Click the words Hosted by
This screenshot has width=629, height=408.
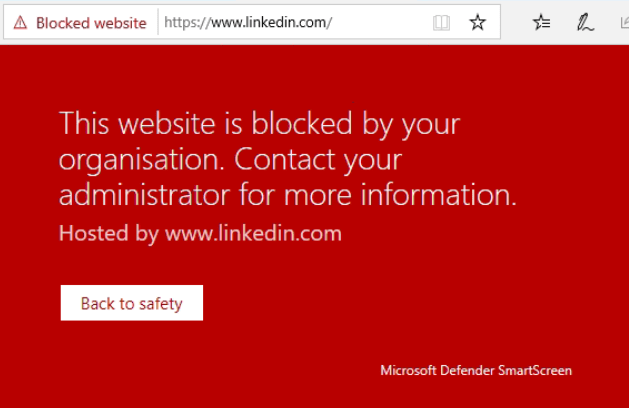click(x=109, y=233)
